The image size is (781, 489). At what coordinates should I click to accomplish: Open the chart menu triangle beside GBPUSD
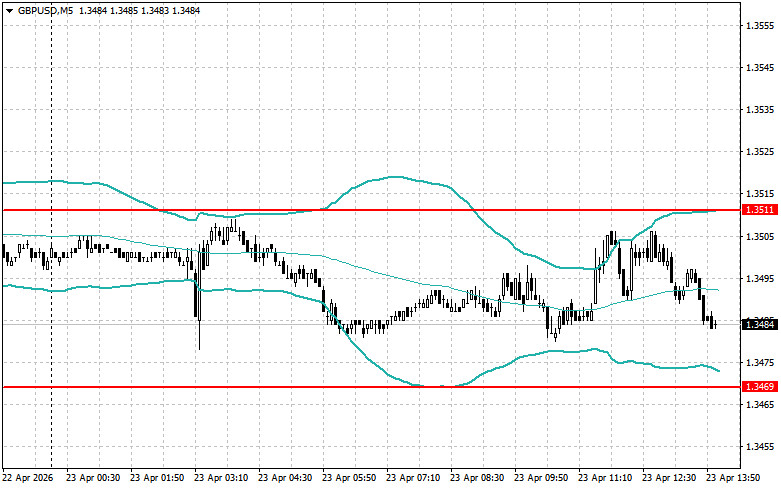point(9,10)
